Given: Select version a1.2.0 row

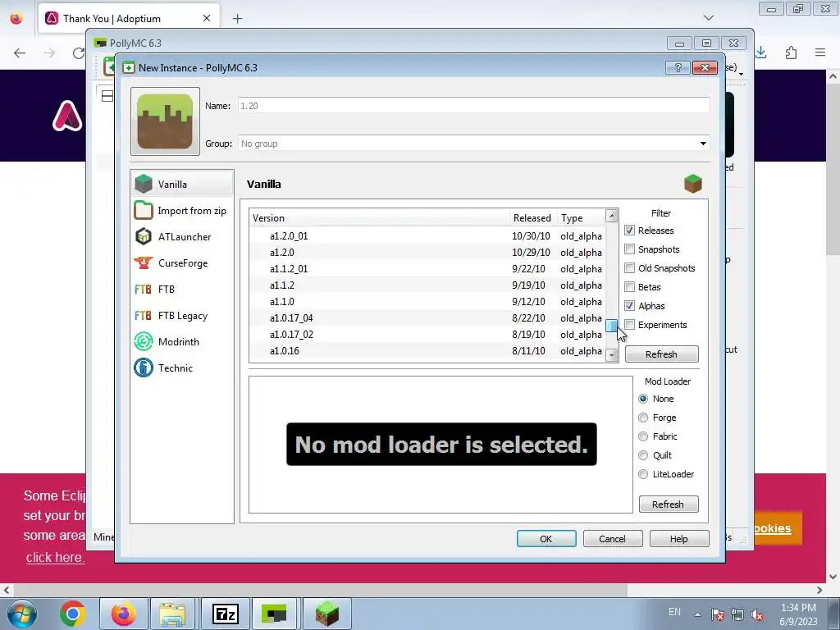Looking at the screenshot, I should point(427,253).
